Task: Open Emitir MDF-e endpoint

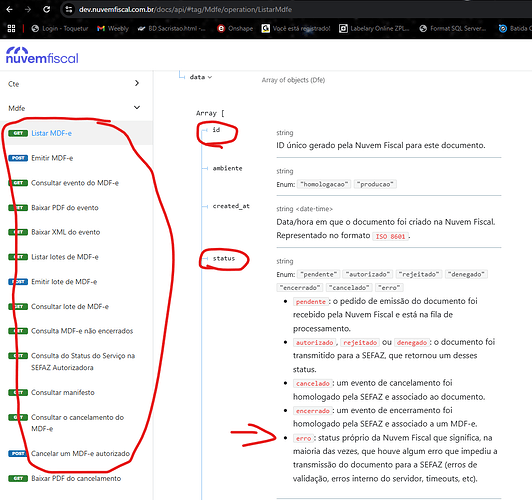Action: [52, 158]
